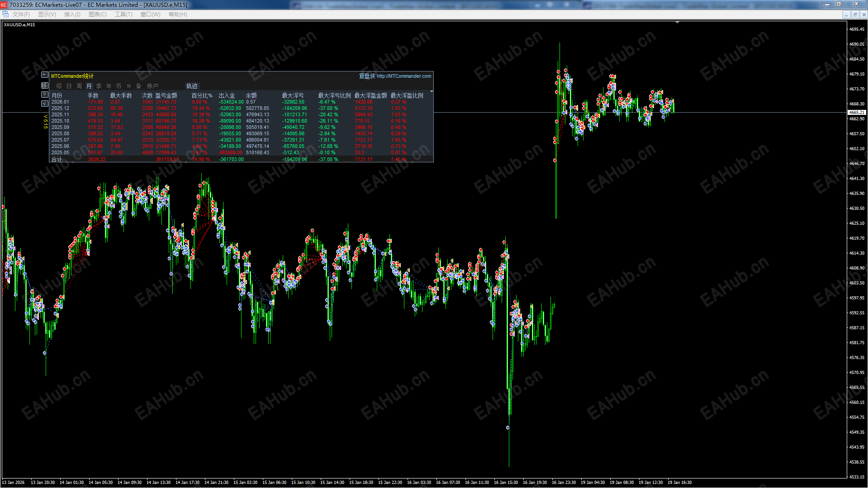Viewport: 868px width, 488px height.
Task: Open the http://MTCommander.com link
Action: tap(404, 76)
